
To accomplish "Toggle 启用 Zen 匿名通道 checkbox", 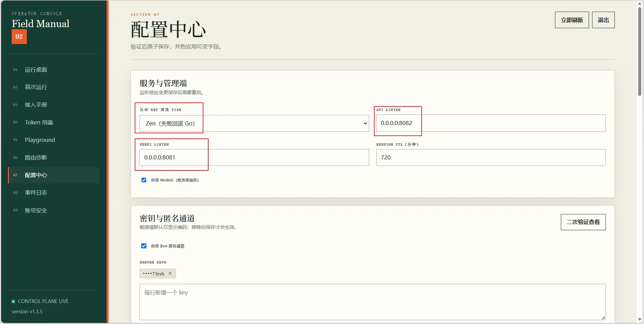I will tap(144, 246).
